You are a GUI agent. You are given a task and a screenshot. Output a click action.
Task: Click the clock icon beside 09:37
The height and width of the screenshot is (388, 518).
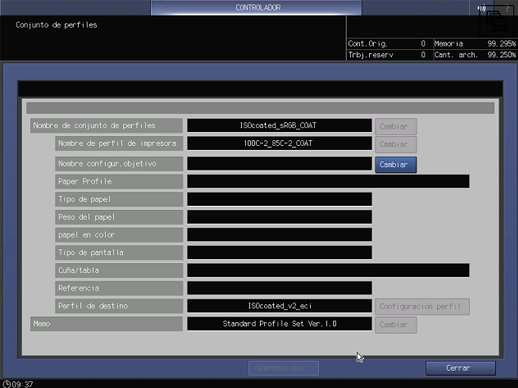point(6,384)
